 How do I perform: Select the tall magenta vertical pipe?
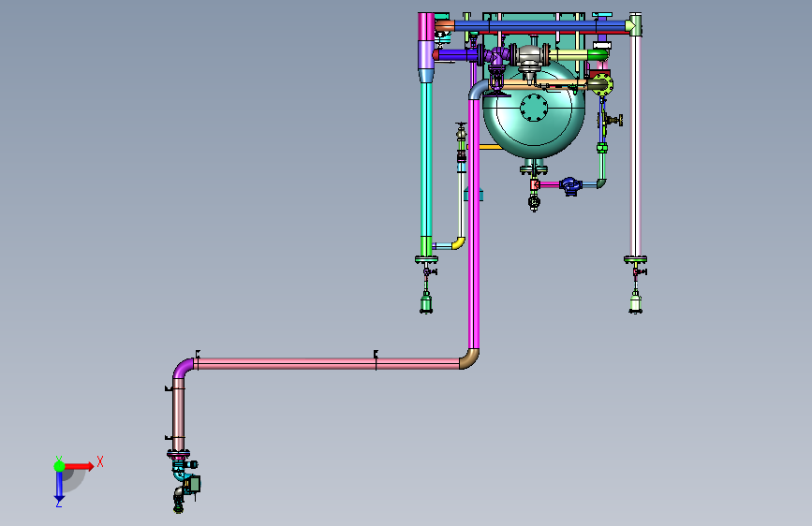[474, 223]
